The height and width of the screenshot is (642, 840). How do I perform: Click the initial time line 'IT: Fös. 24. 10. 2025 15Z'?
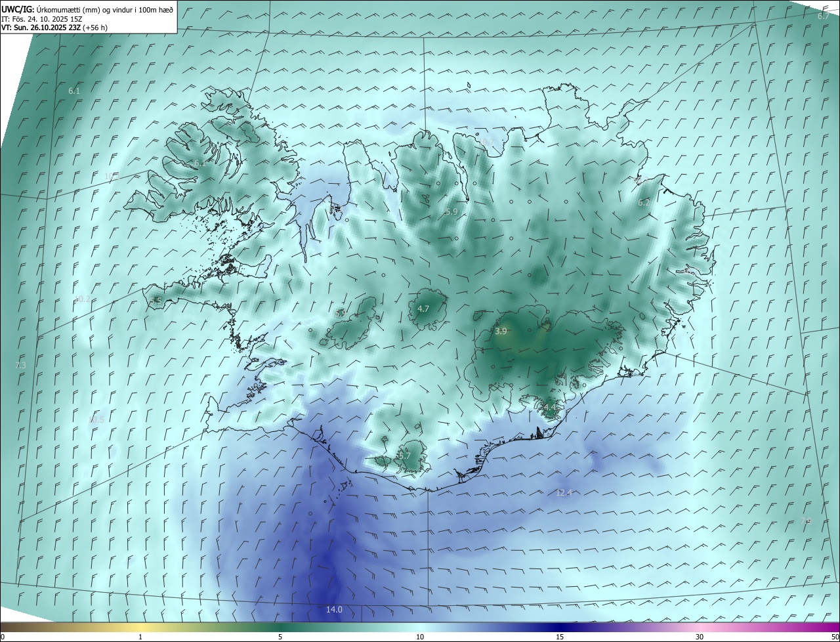pyautogui.click(x=41, y=19)
